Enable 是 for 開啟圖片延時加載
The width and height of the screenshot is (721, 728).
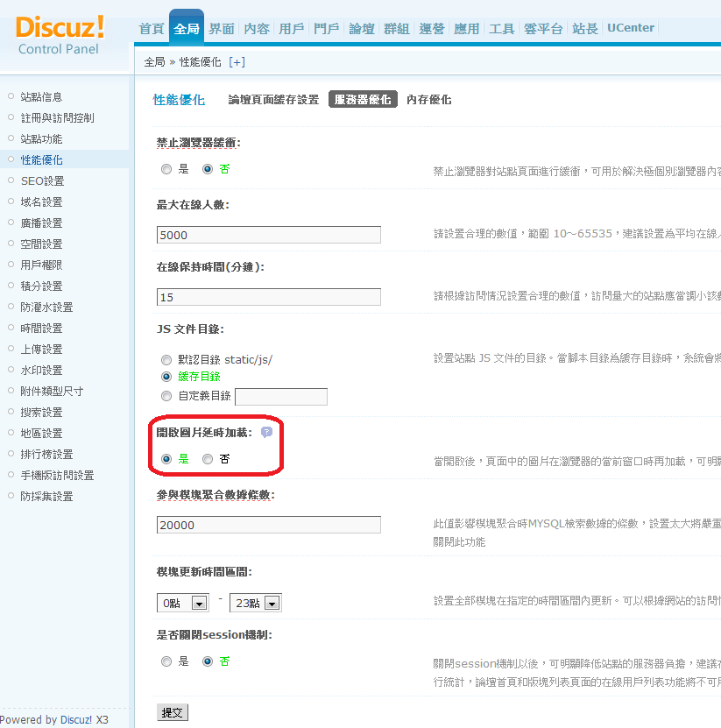point(166,459)
